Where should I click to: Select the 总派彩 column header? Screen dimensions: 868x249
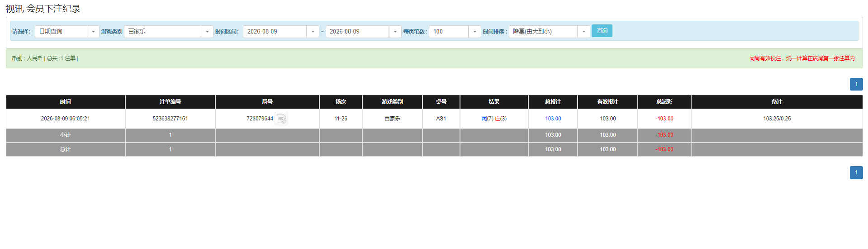point(664,102)
